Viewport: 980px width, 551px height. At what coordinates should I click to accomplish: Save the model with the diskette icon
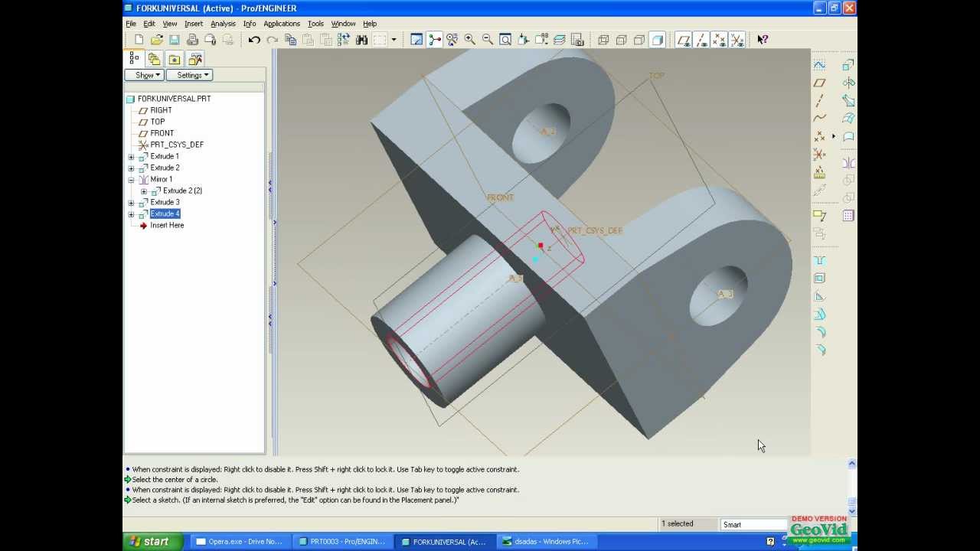pyautogui.click(x=174, y=40)
